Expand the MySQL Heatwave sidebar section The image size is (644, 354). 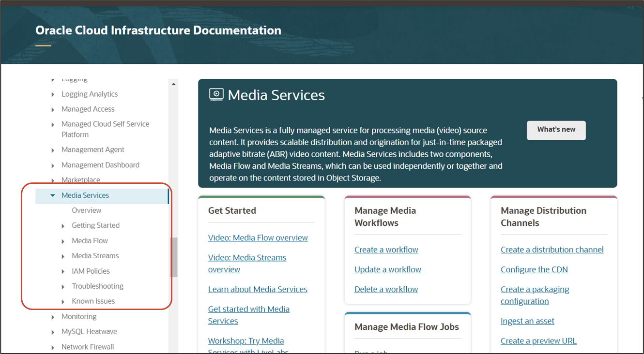click(53, 331)
